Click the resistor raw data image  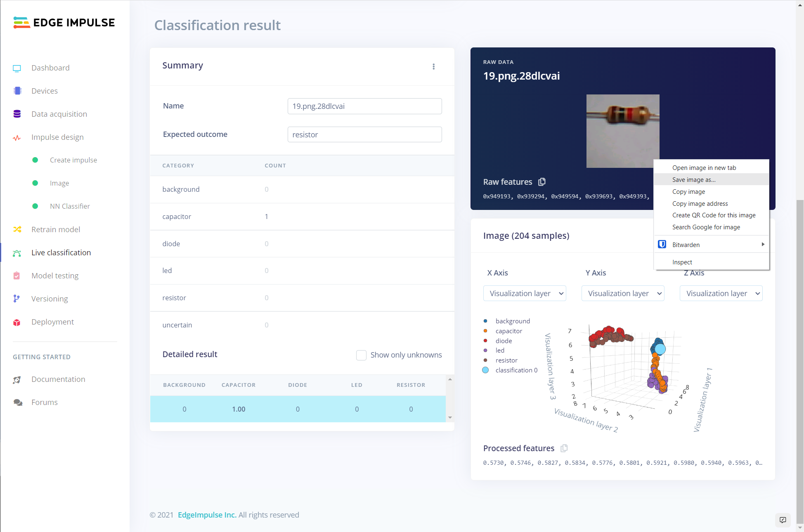(622, 131)
